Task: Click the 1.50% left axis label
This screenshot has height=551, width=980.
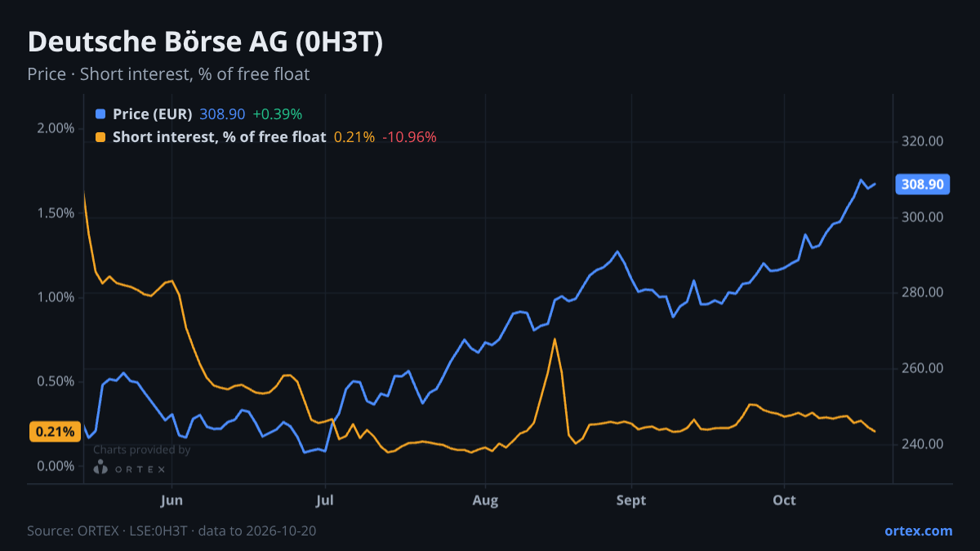Action: [x=56, y=213]
